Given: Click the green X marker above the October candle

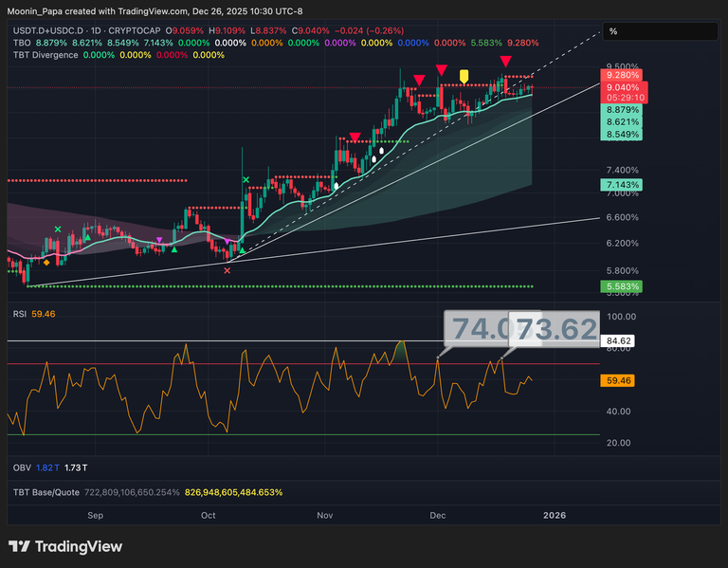Looking at the screenshot, I should point(246,179).
